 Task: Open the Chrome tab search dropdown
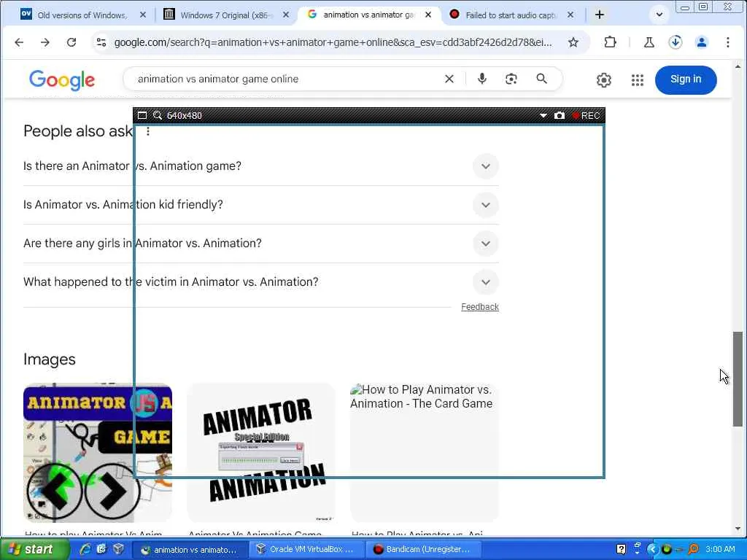tap(659, 15)
